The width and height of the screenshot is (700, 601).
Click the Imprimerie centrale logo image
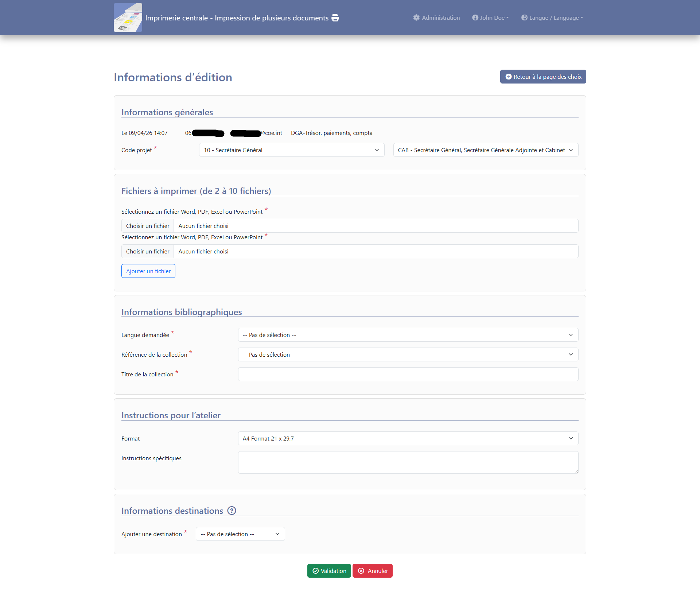pyautogui.click(x=128, y=18)
